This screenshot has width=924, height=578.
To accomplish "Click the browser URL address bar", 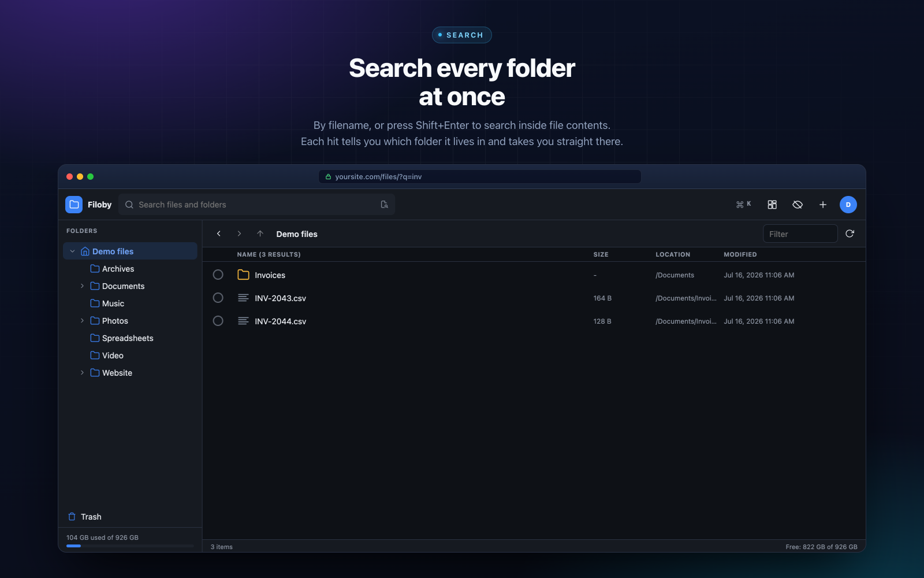I will point(480,177).
